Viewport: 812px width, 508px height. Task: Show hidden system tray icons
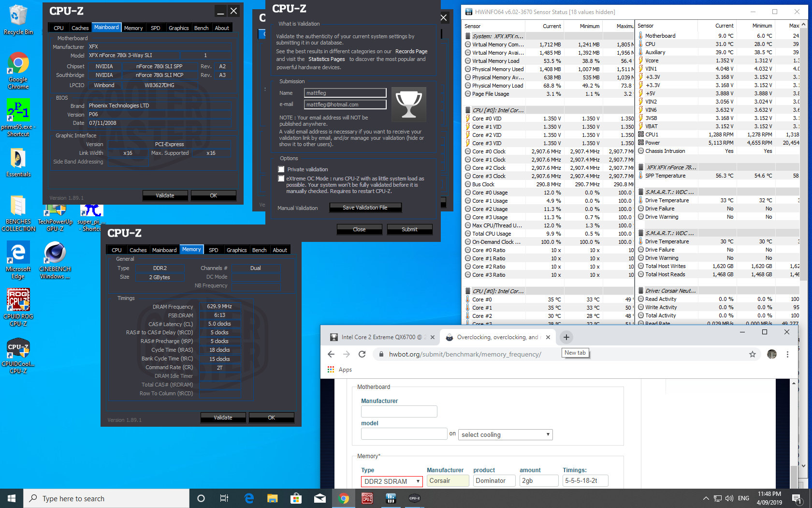[706, 498]
